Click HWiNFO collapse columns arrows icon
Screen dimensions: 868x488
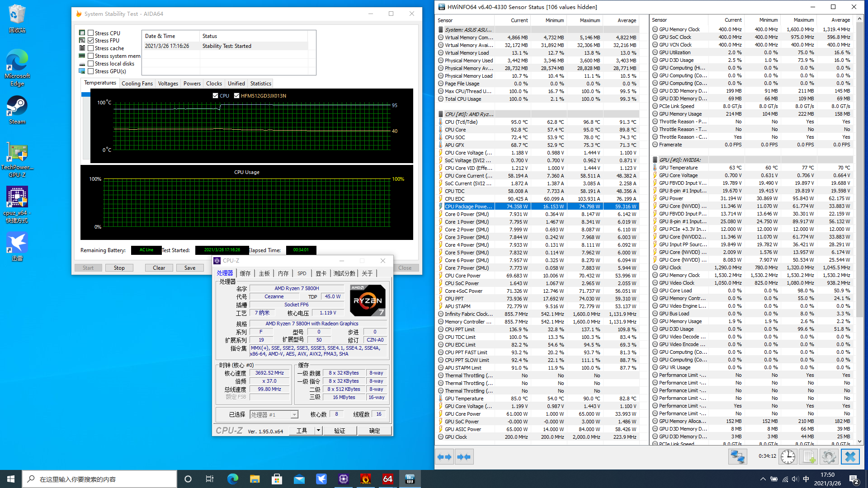coord(464,457)
